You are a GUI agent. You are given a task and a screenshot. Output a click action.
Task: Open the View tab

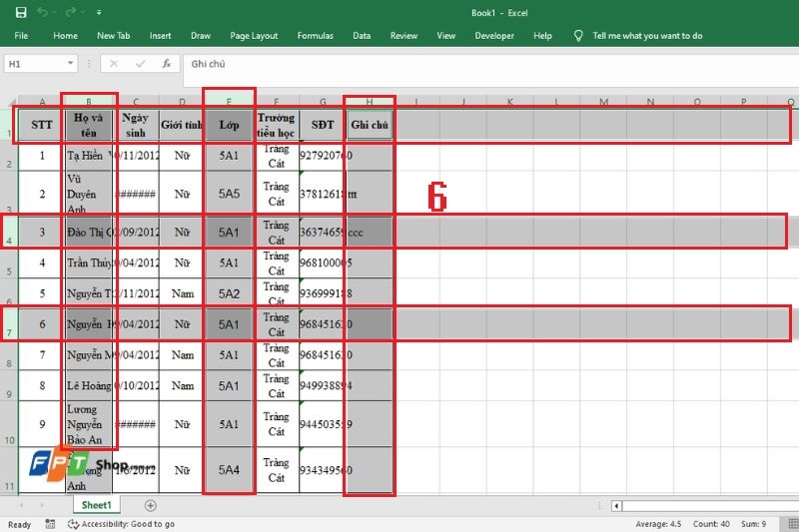click(445, 36)
